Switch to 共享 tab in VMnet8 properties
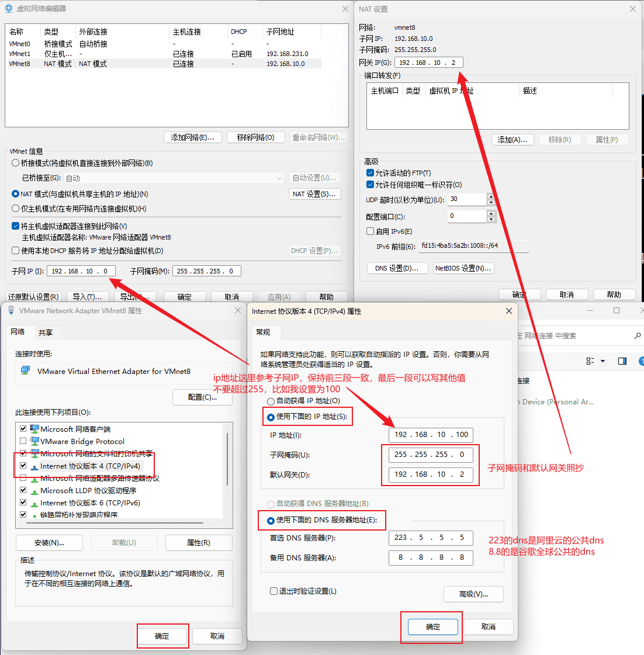Screen dimensions: 644x655 point(46,332)
